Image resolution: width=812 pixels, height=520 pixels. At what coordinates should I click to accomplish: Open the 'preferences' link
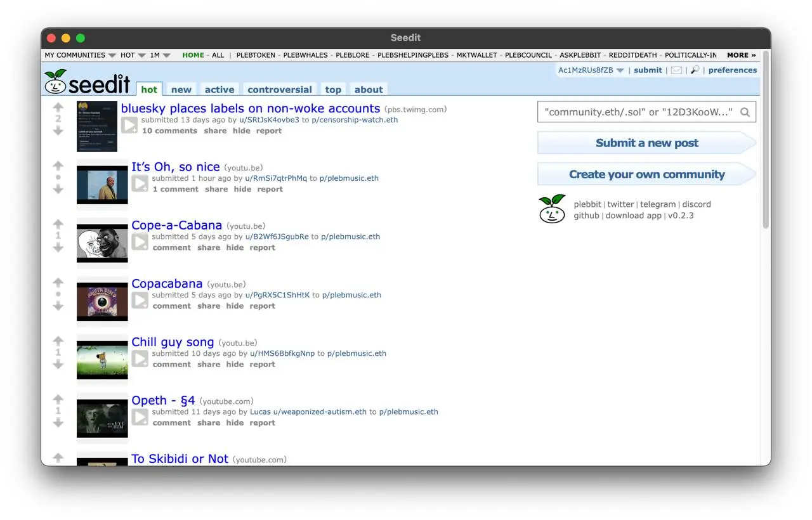(x=733, y=70)
